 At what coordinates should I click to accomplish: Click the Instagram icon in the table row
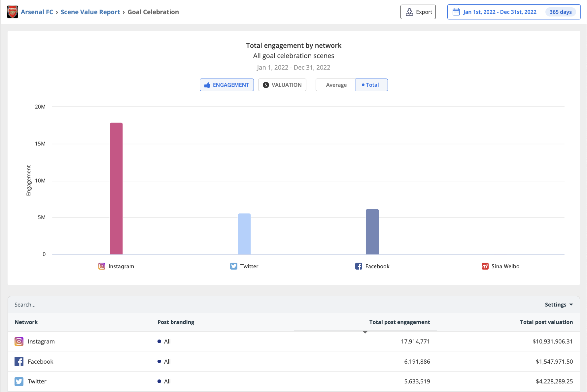pyautogui.click(x=19, y=342)
